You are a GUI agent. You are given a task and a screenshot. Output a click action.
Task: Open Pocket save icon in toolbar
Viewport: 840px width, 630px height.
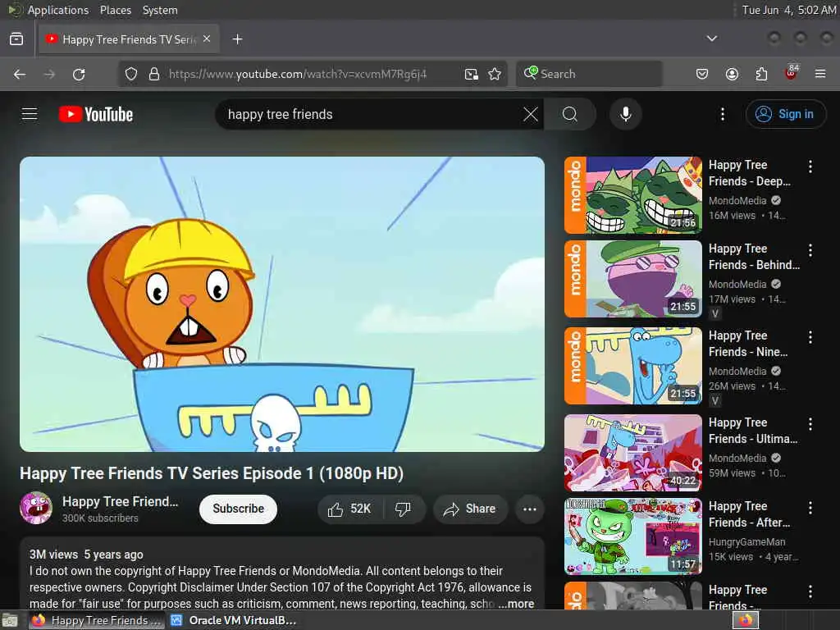(x=702, y=74)
